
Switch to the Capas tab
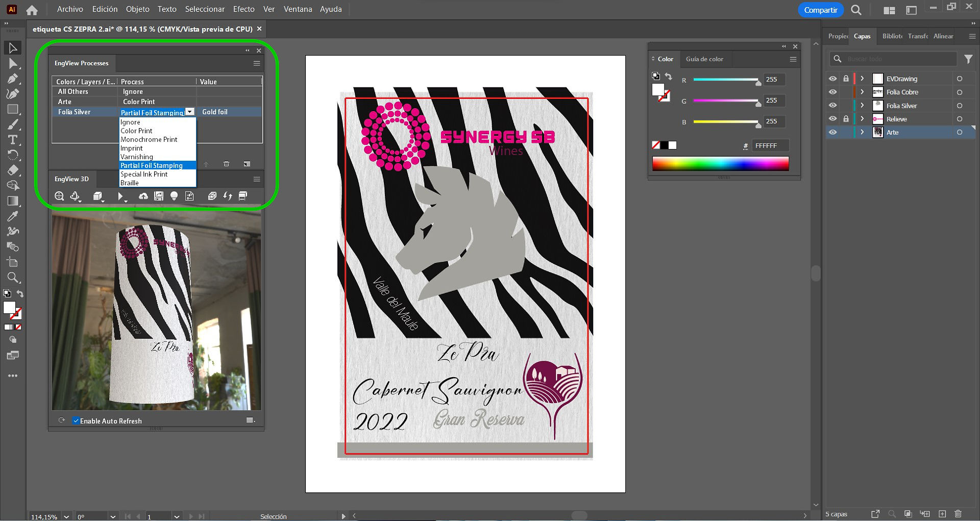862,36
